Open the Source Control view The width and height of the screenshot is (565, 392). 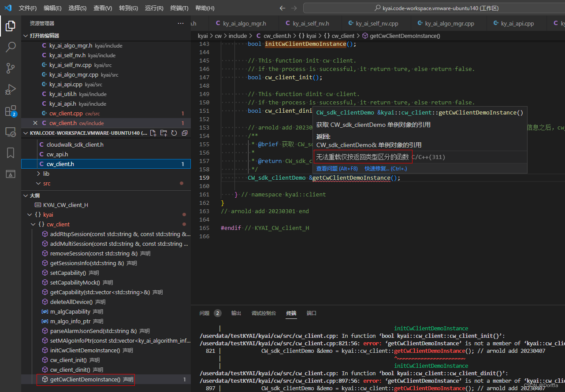click(11, 68)
